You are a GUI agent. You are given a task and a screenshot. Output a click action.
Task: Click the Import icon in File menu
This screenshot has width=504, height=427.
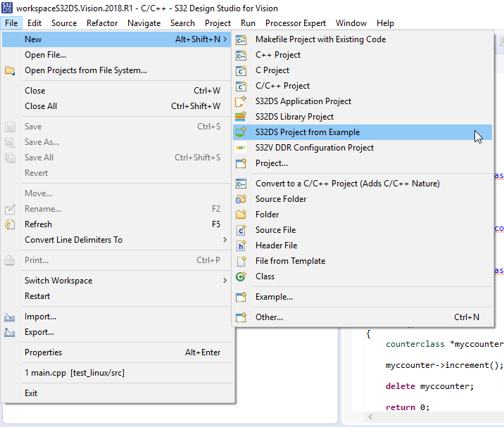click(10, 317)
